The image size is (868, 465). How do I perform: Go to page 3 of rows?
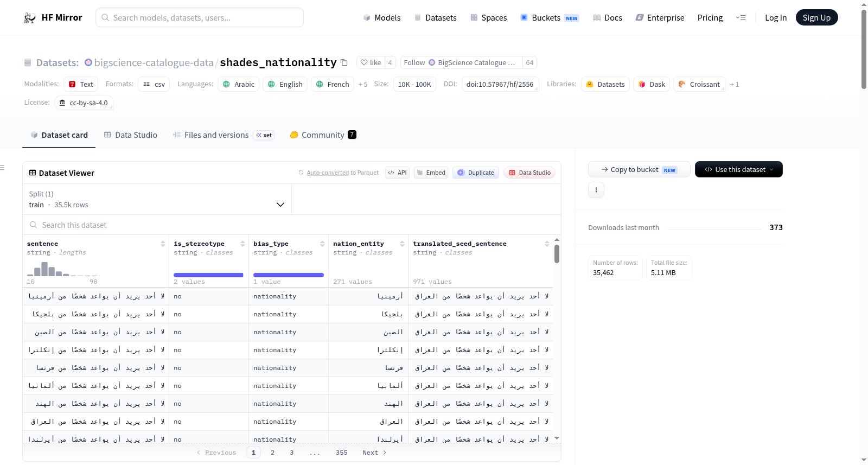point(292,453)
